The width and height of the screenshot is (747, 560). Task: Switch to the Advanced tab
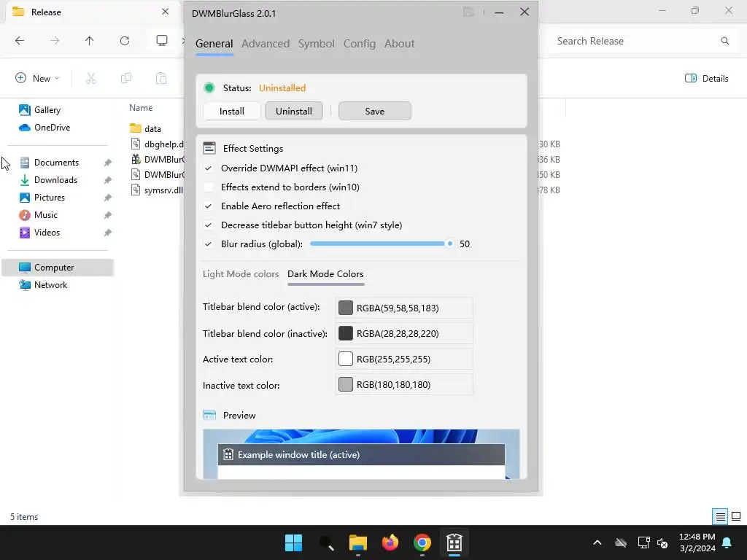coord(266,44)
